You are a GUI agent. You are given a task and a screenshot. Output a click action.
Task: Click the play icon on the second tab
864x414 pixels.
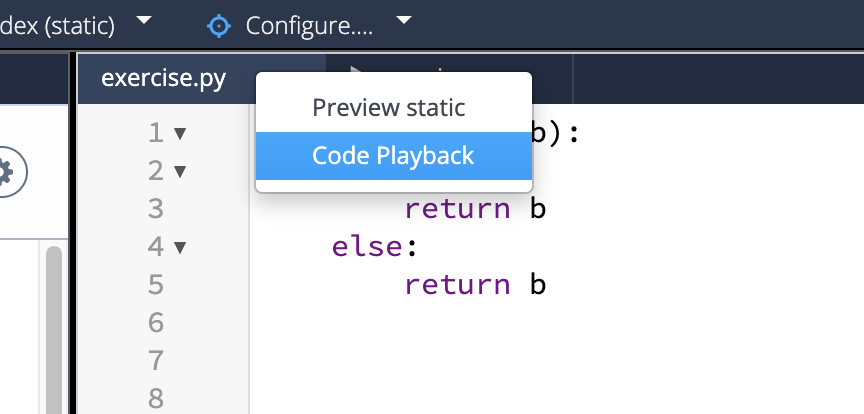(x=355, y=72)
